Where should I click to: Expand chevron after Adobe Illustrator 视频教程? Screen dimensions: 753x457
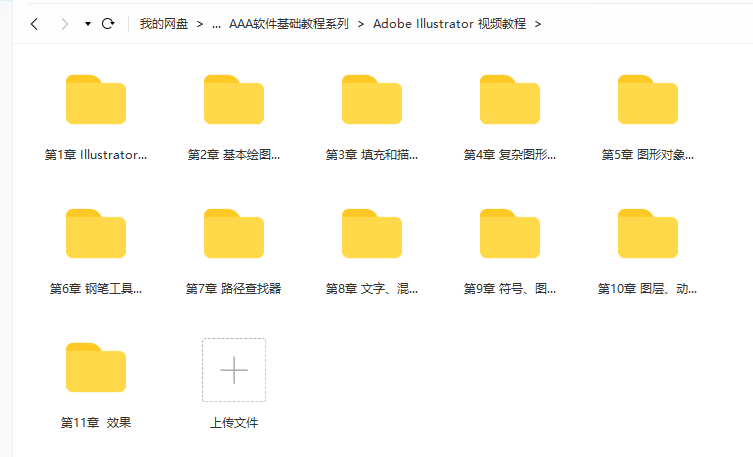[537, 24]
